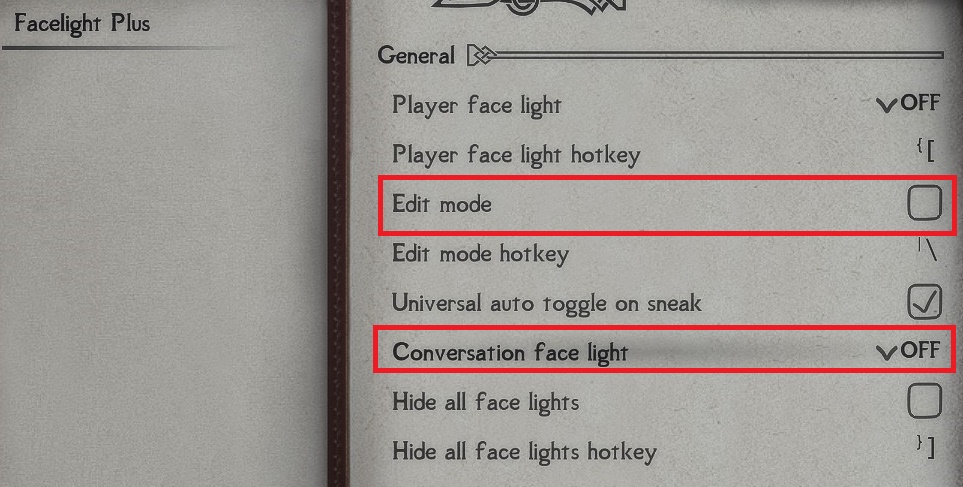Click the Universal auto toggle on sneak label
The image size is (963, 487).
point(547,303)
